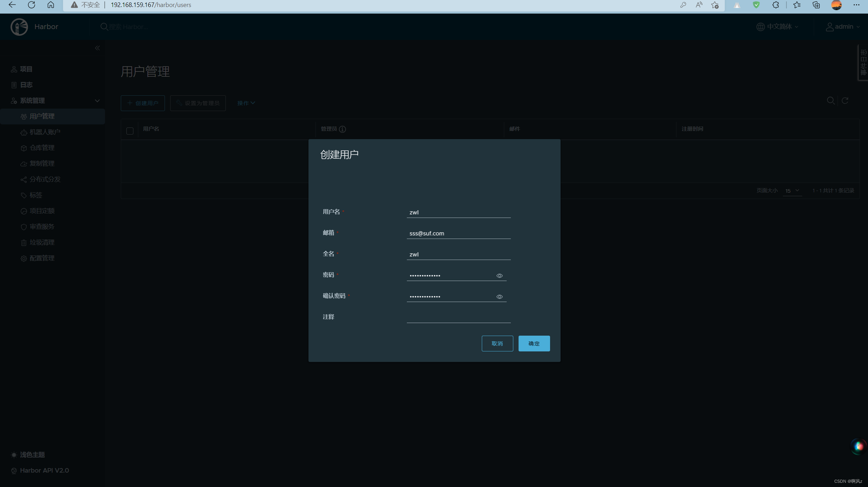Click the search magnifier in header

104,27
